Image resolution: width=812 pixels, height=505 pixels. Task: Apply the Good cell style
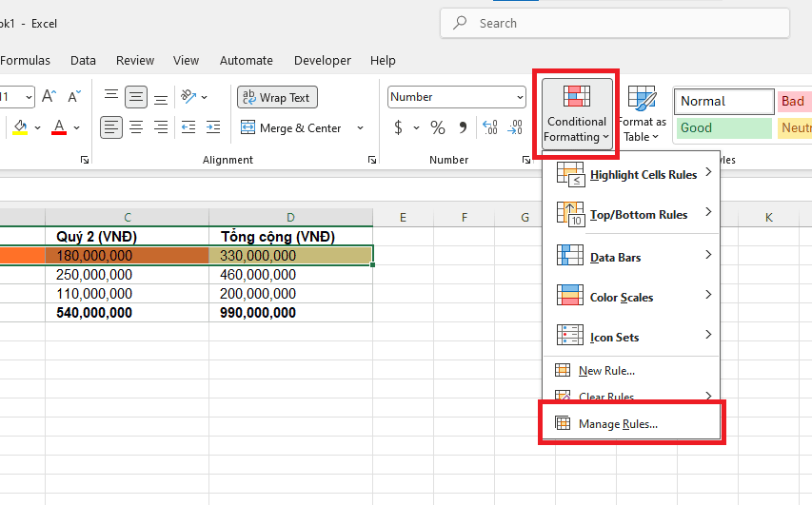(724, 127)
